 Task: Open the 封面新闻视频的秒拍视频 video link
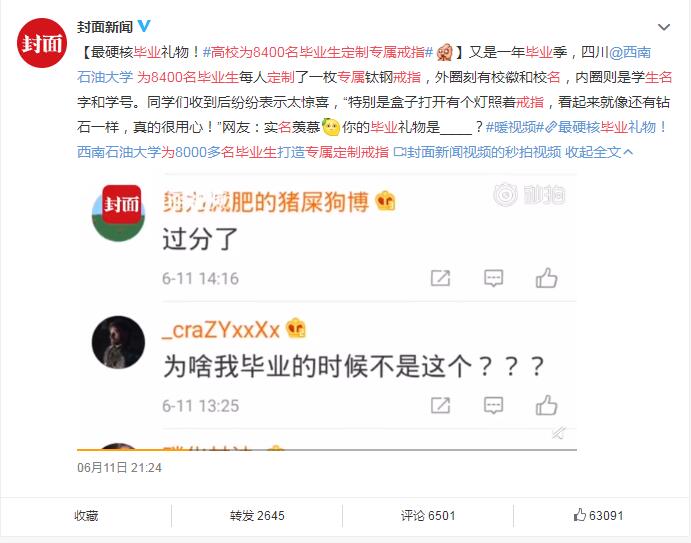click(477, 152)
